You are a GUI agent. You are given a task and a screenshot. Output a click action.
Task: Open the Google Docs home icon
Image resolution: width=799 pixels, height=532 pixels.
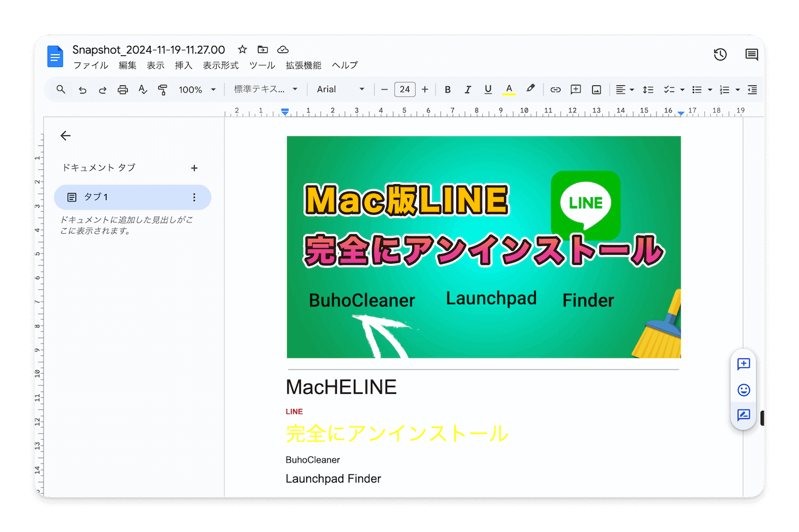click(55, 56)
